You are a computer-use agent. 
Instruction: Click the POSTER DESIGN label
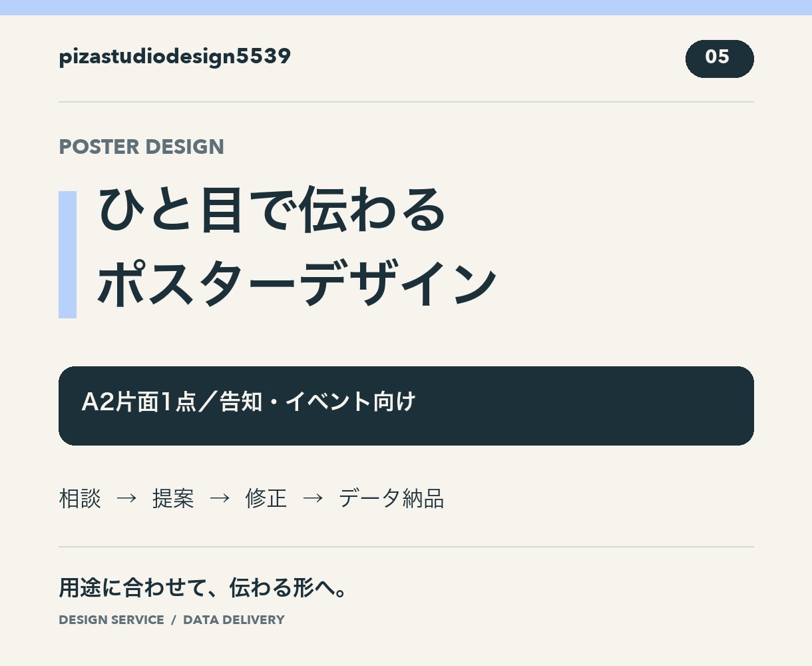point(142,147)
